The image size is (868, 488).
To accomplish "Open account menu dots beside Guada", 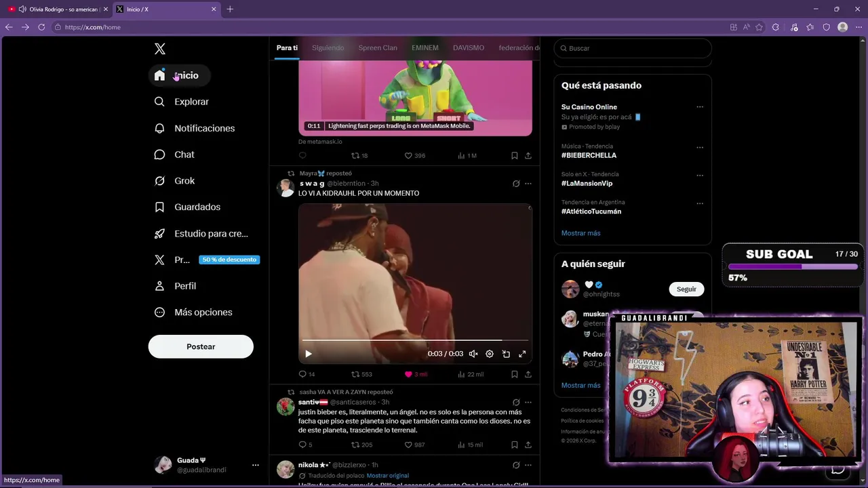I will (x=256, y=465).
